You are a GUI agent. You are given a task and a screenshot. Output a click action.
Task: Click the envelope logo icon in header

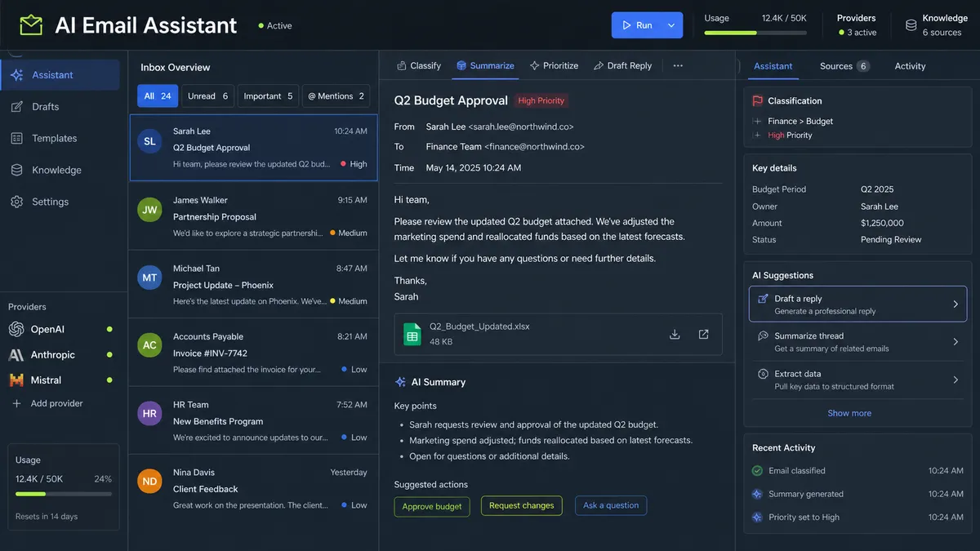(31, 25)
